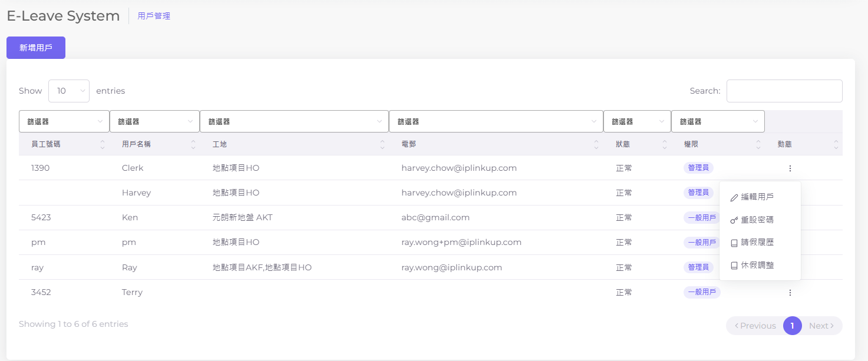Click the book icon beside 請假履歷

point(734,243)
